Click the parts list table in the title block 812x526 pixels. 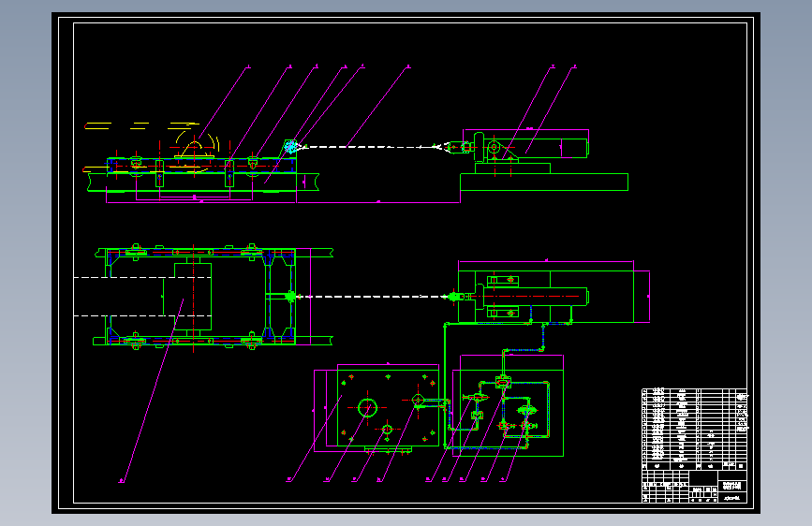pos(695,430)
